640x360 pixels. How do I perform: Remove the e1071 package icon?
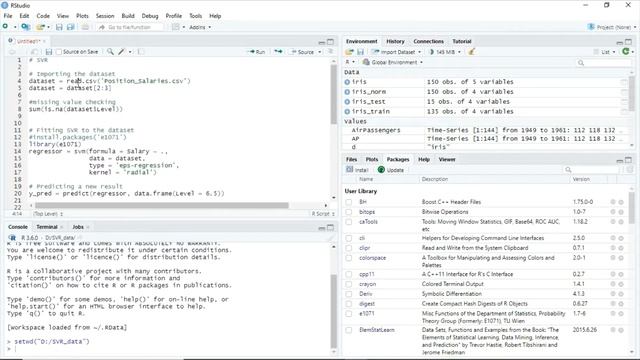pyautogui.click(x=621, y=313)
